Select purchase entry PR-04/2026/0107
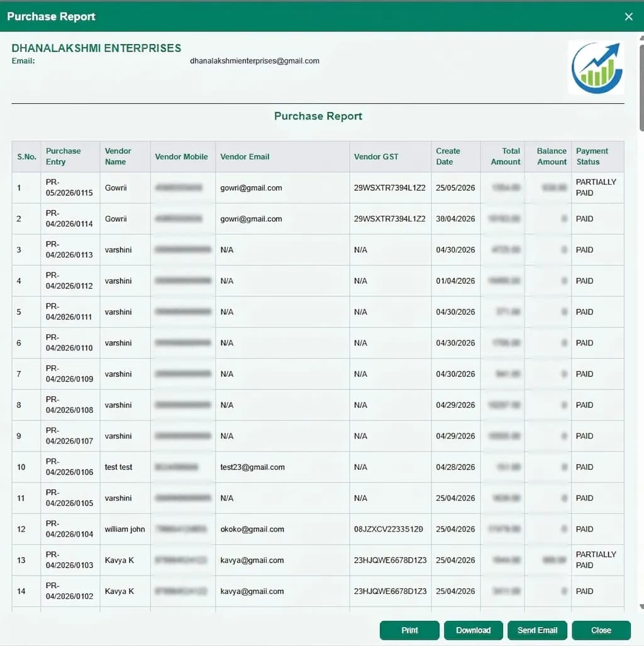The image size is (644, 646). [69, 435]
